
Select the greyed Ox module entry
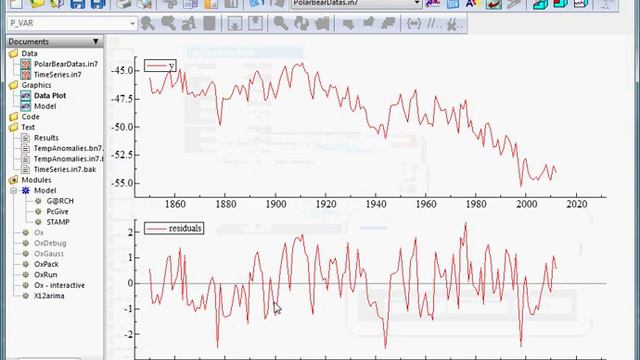pyautogui.click(x=39, y=233)
